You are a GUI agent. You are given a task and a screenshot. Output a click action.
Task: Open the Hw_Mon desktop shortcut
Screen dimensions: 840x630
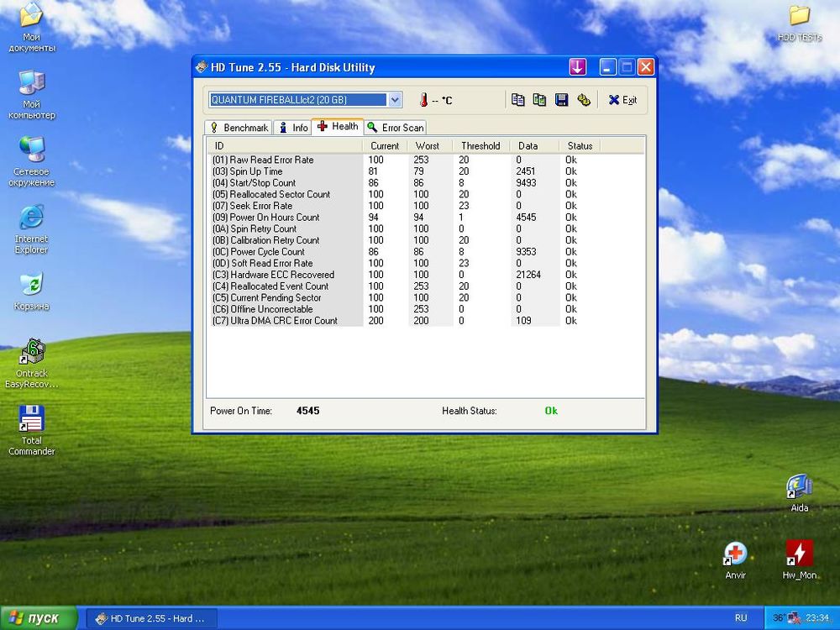tap(799, 554)
